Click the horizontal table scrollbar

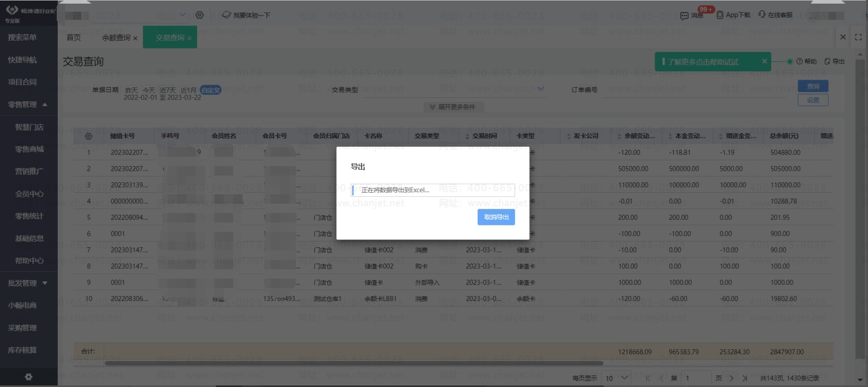[354, 363]
